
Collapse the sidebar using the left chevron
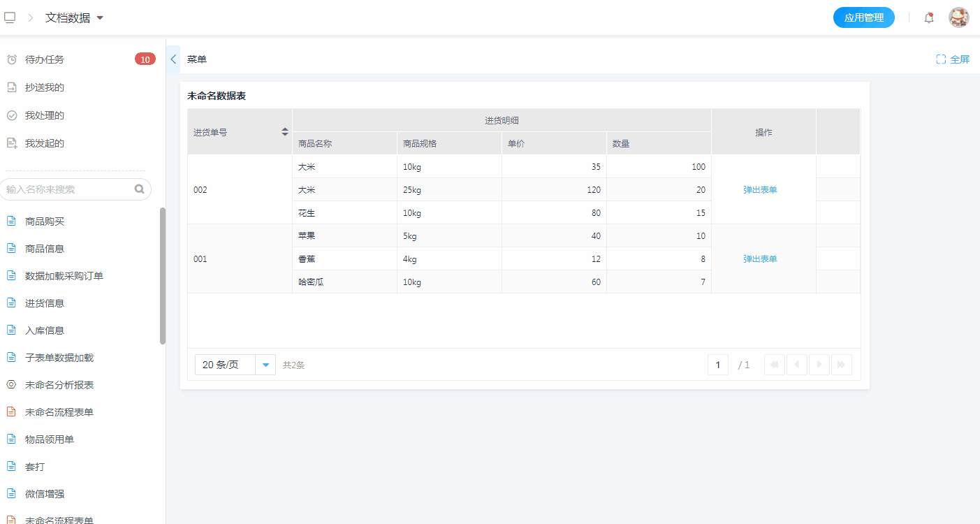(173, 59)
